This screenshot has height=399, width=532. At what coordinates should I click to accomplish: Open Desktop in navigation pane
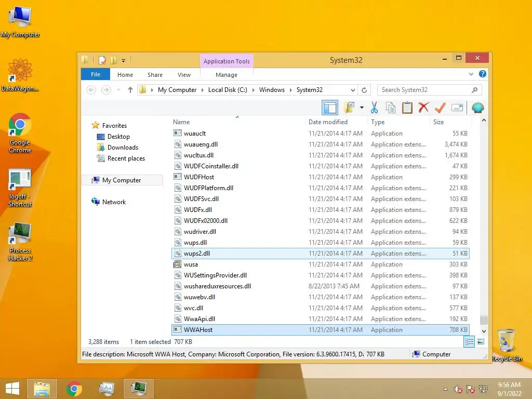point(118,137)
